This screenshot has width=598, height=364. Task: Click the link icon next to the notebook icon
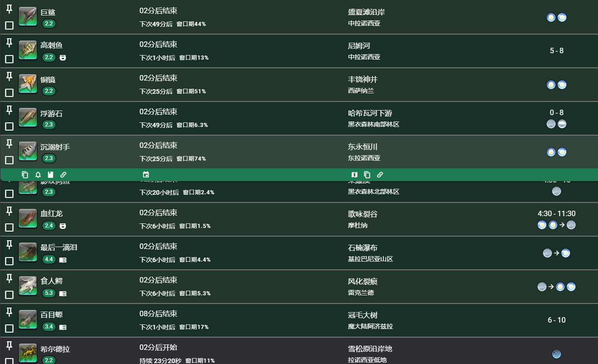click(x=63, y=175)
